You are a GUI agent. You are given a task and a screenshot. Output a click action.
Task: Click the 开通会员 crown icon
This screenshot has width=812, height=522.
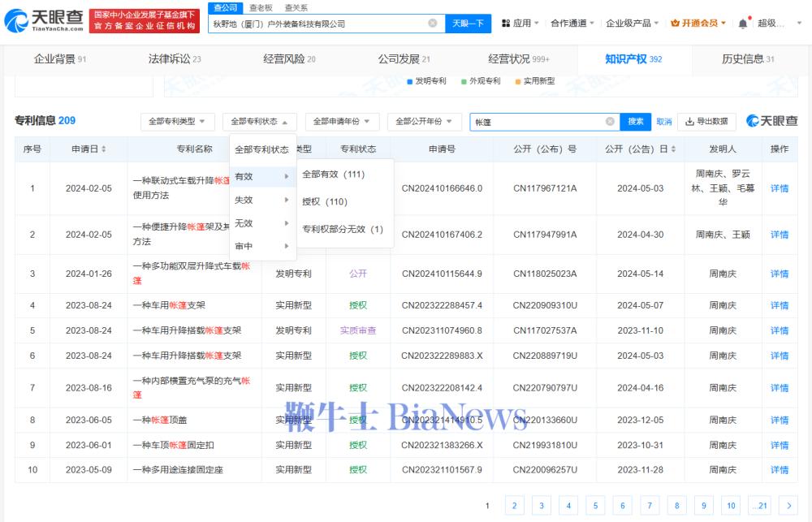[x=675, y=24]
